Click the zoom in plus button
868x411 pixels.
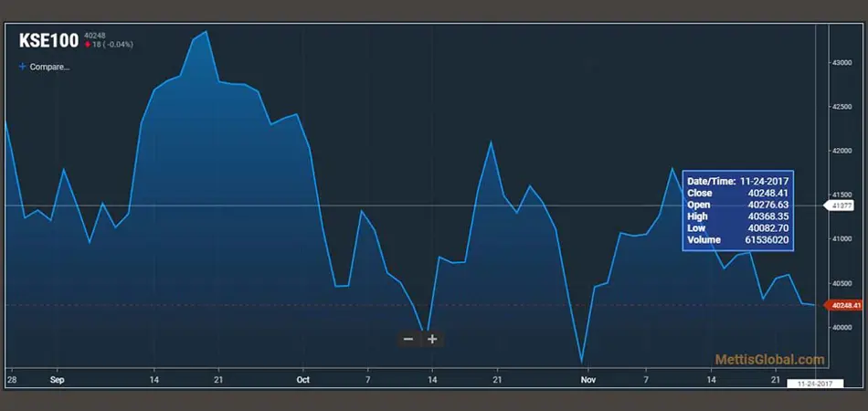click(432, 339)
